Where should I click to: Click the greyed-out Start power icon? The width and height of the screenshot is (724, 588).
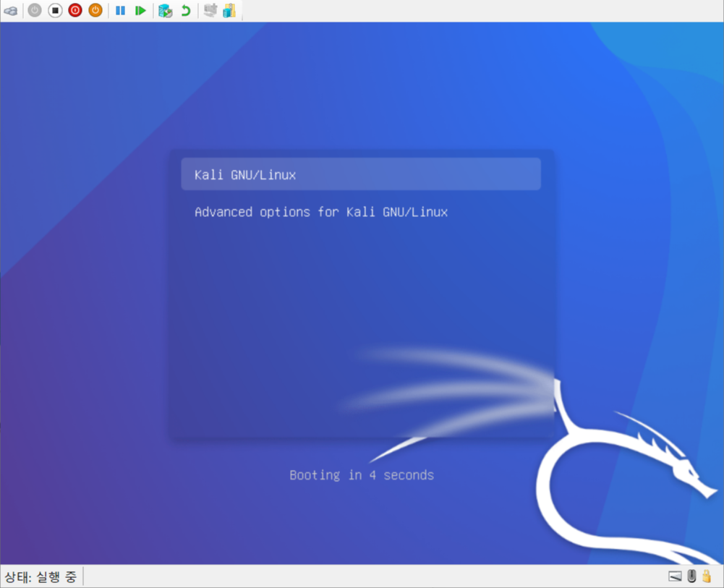[x=35, y=10]
